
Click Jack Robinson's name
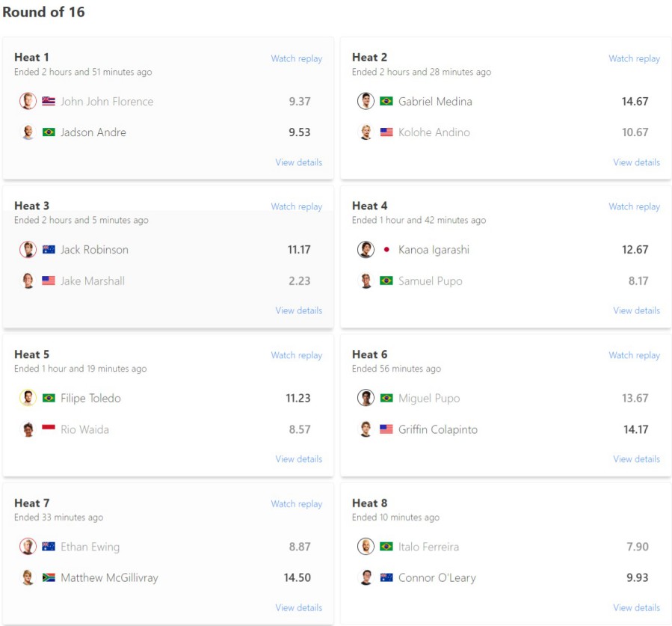[94, 250]
